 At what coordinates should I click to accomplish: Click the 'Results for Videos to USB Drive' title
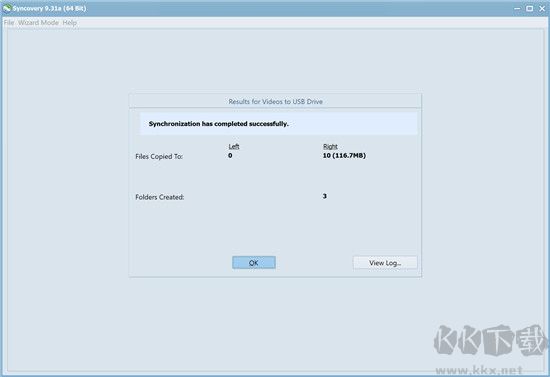275,102
